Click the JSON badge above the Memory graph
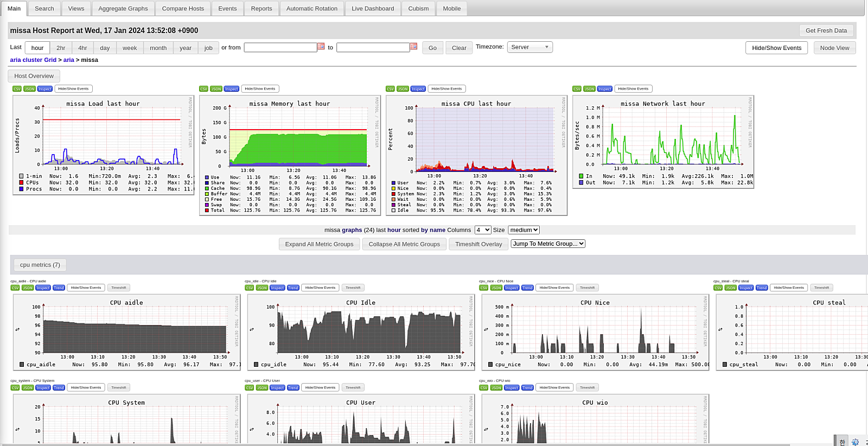868x446 pixels. (x=216, y=89)
